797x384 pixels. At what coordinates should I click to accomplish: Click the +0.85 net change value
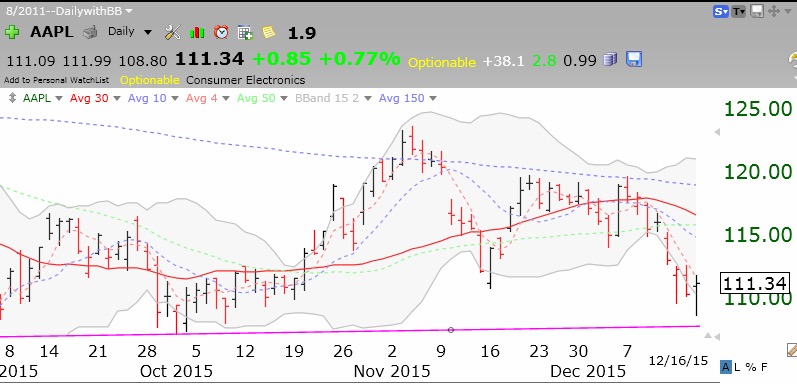[281, 60]
